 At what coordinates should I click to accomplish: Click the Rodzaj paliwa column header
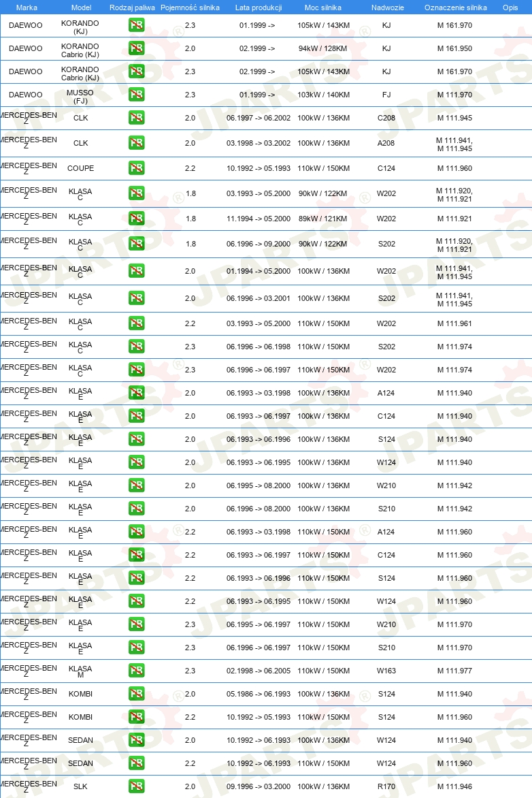132,7
